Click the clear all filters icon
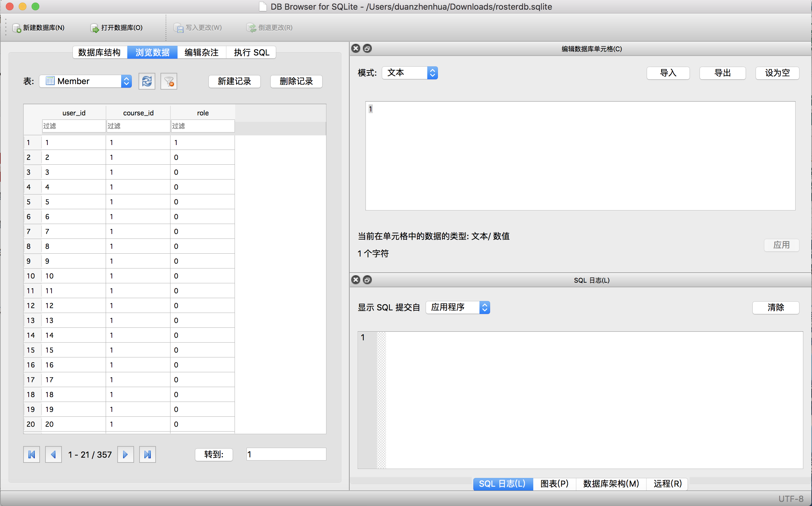The image size is (812, 506). (x=169, y=81)
